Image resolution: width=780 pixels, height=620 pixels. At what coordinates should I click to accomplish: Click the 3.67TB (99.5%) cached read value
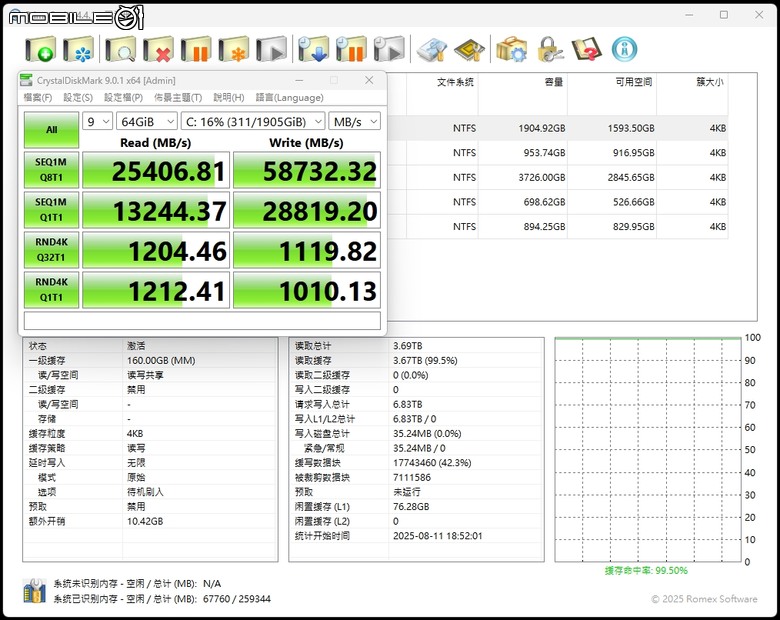click(425, 360)
